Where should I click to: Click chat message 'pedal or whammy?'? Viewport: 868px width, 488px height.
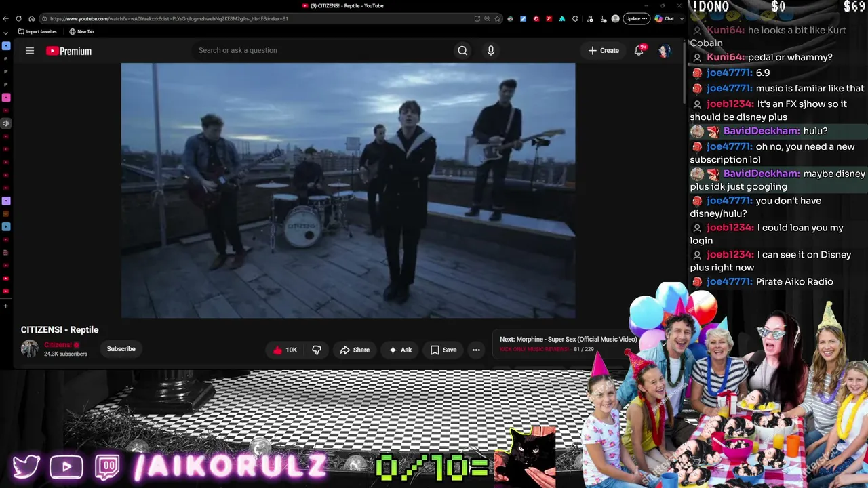[x=790, y=58]
